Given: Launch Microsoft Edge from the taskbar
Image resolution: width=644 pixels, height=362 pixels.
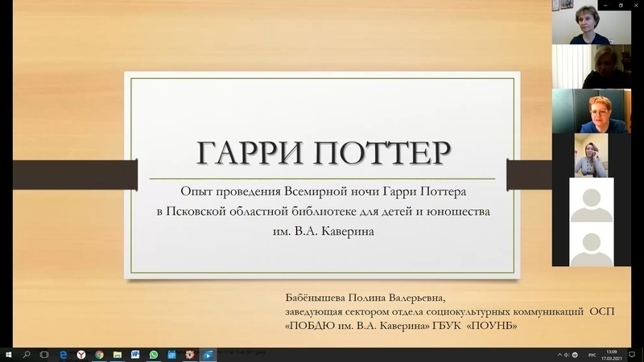Looking at the screenshot, I should point(63,354).
